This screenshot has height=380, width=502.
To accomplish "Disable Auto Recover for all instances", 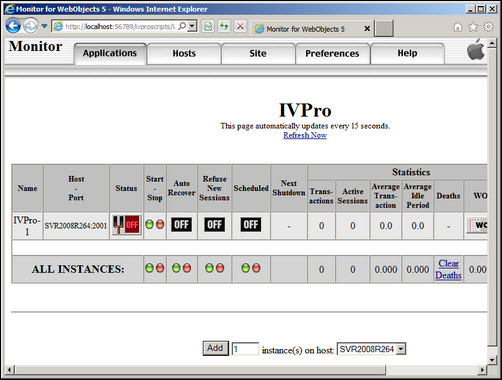I will 187,268.
